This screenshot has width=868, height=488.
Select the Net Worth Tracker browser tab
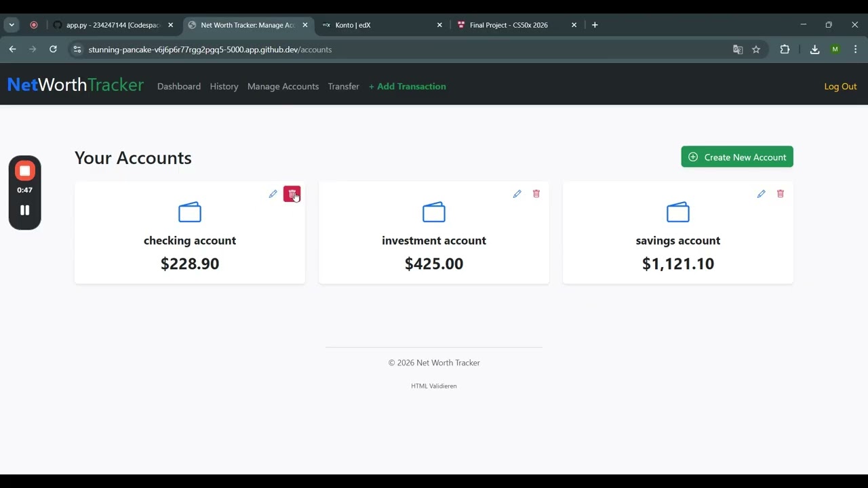248,25
